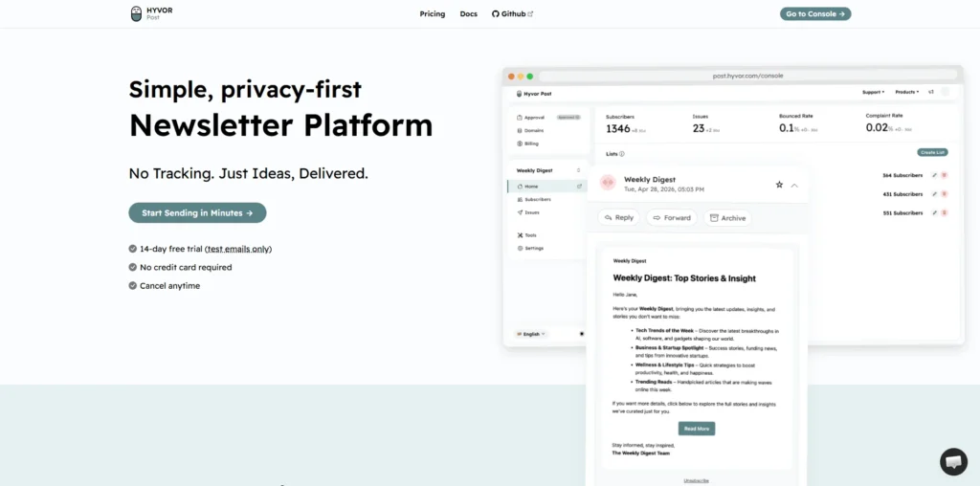Click Read More in the email
Screen dimensions: 980x486
(697, 429)
